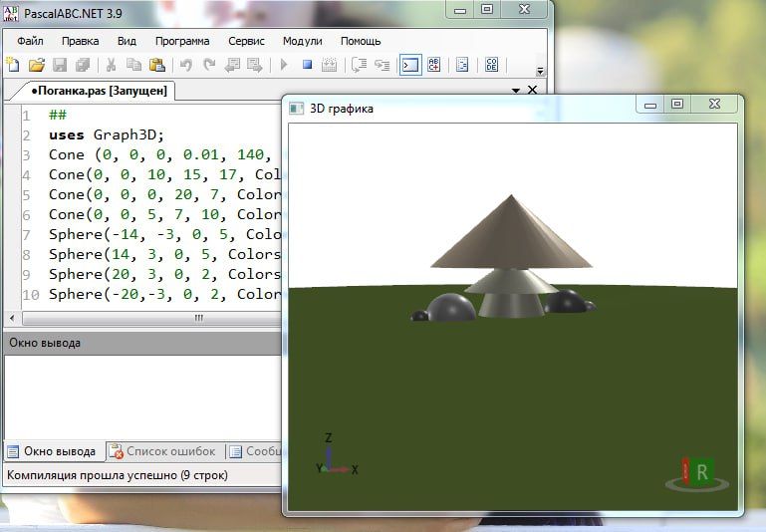Switch to the Список ошибок tab
Screen dimensions: 766x532
[x=165, y=451]
